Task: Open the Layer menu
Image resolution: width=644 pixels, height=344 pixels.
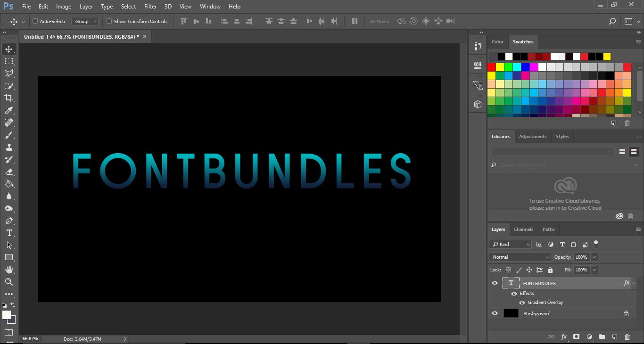Action: pos(86,7)
